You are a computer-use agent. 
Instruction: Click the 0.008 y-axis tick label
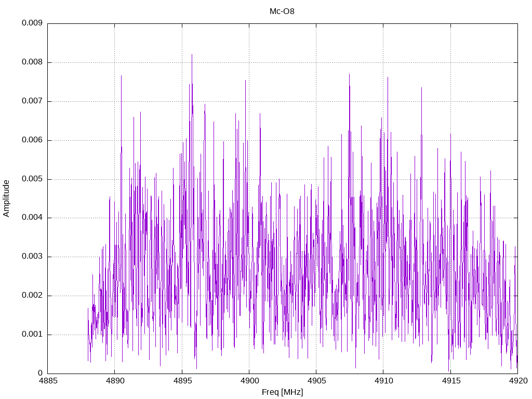coord(32,62)
